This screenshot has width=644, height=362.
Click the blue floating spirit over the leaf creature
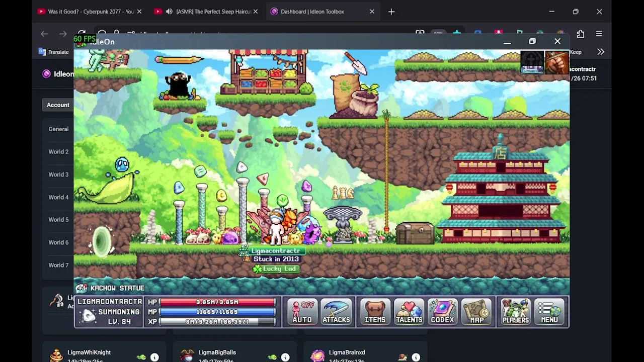[122, 165]
